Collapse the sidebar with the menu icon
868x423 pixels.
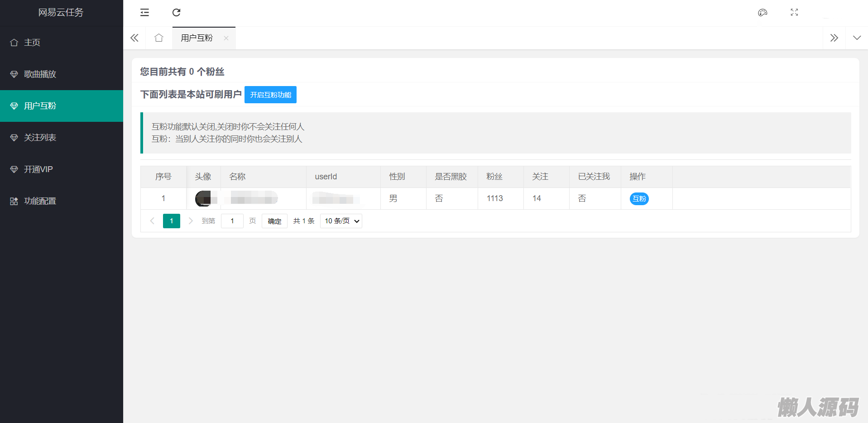(x=144, y=13)
